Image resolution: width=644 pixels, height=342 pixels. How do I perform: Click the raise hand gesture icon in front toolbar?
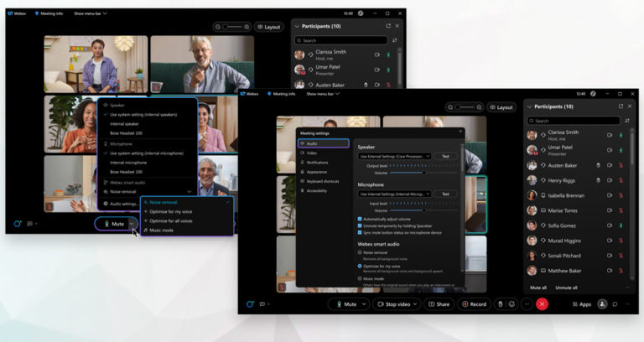[x=501, y=304]
